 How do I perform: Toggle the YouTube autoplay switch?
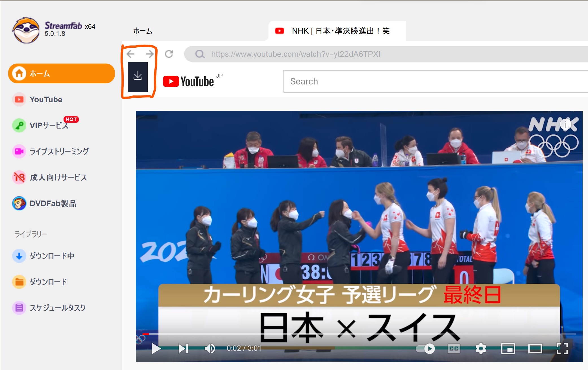(x=425, y=349)
